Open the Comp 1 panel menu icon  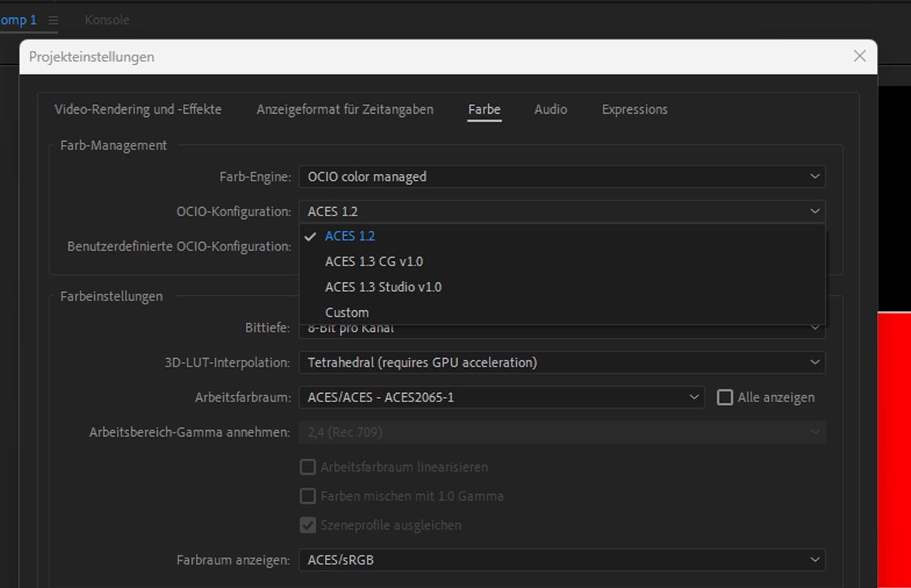pyautogui.click(x=52, y=20)
